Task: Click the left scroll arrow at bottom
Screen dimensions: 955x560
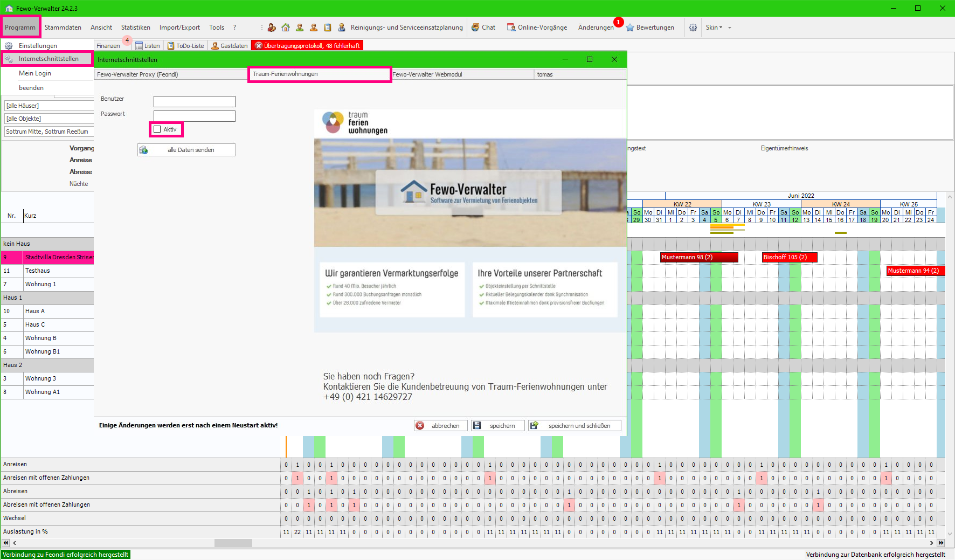Action: (x=15, y=543)
